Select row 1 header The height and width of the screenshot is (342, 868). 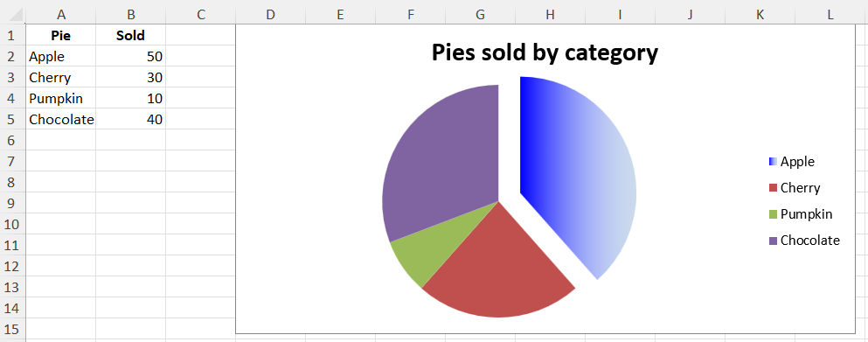click(x=13, y=36)
